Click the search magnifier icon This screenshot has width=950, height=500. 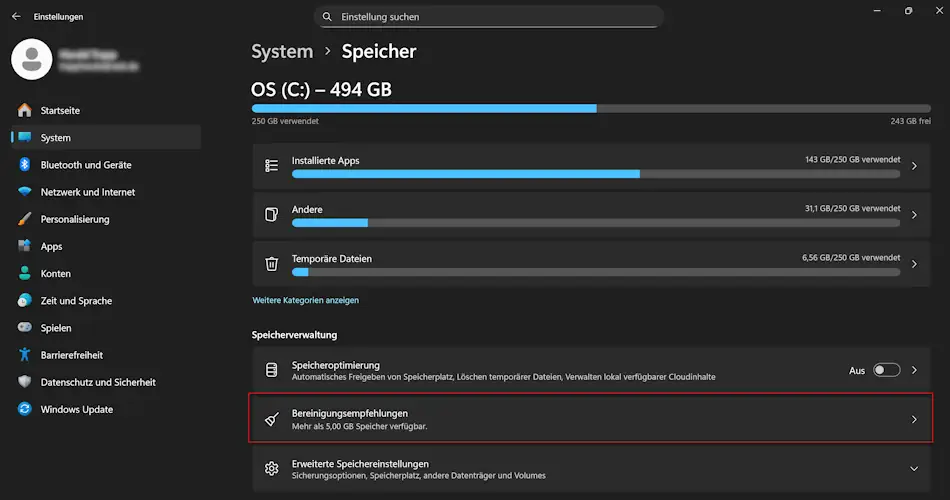[x=328, y=17]
